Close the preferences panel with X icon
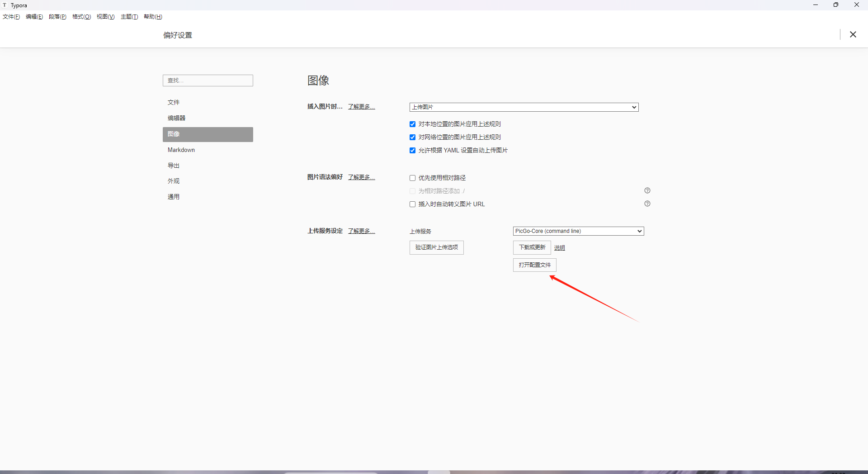Screen dimensions: 868x474 click(x=853, y=35)
